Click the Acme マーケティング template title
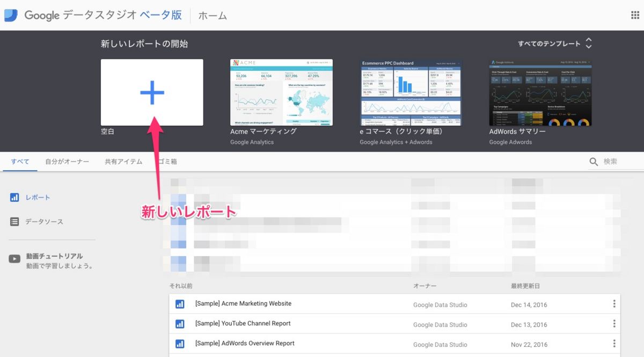The image size is (644, 357). [264, 132]
